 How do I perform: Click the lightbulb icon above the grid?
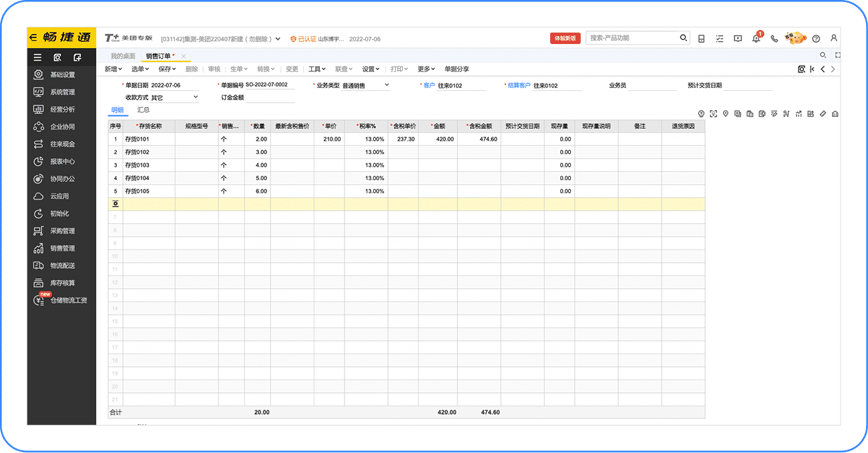tap(701, 114)
